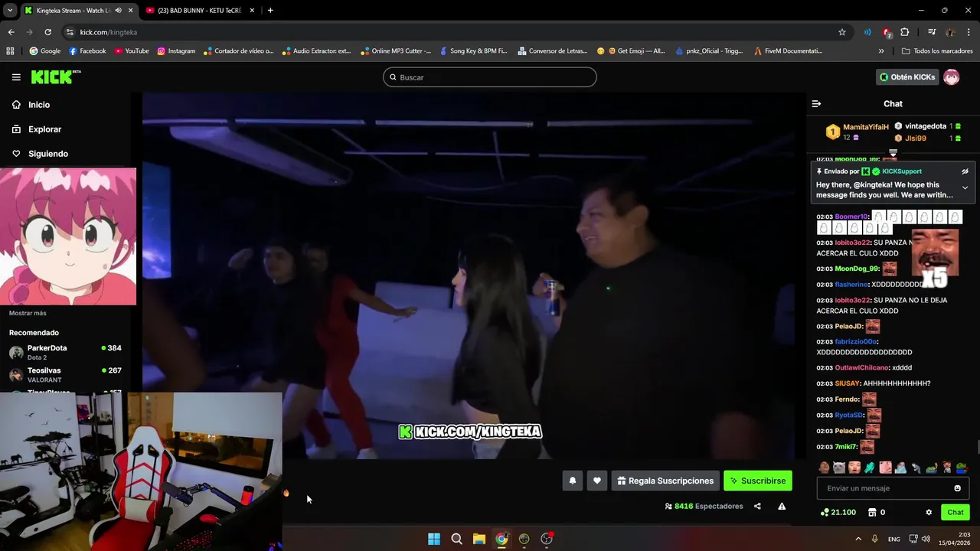Open the KICKs balance showing 21.100
Screen dimensions: 980x551
click(x=838, y=513)
